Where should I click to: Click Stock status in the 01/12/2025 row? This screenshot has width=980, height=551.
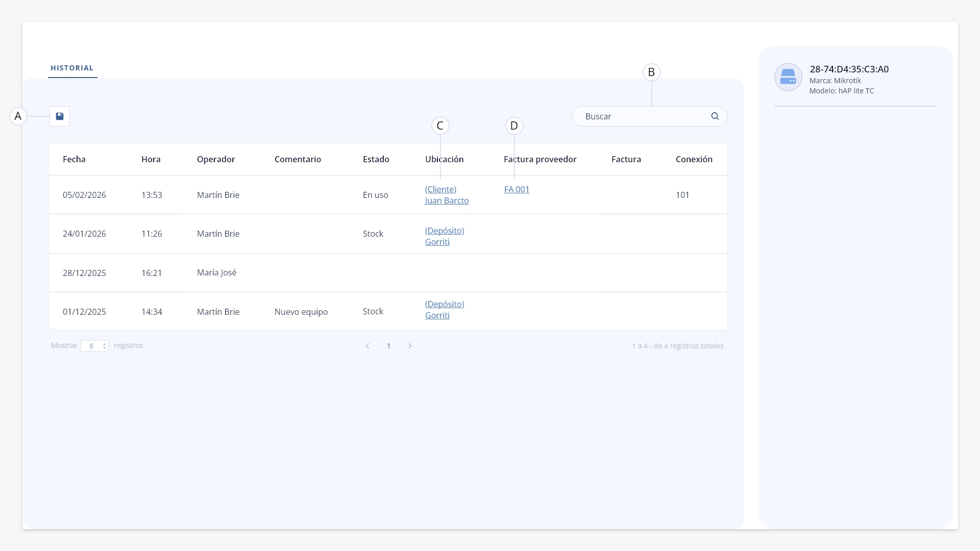[x=373, y=311]
